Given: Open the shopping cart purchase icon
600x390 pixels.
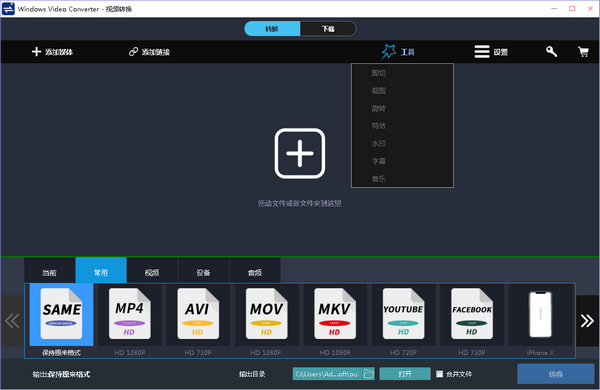Looking at the screenshot, I should 583,52.
